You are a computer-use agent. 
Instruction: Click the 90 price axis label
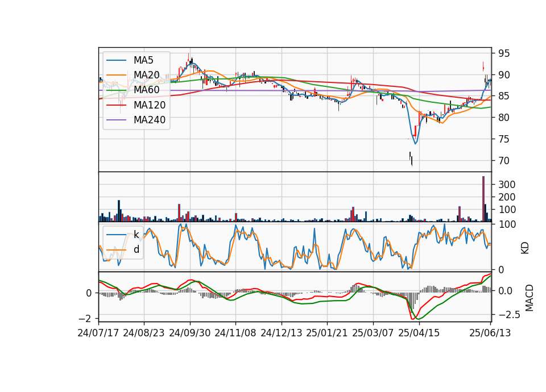click(x=504, y=75)
